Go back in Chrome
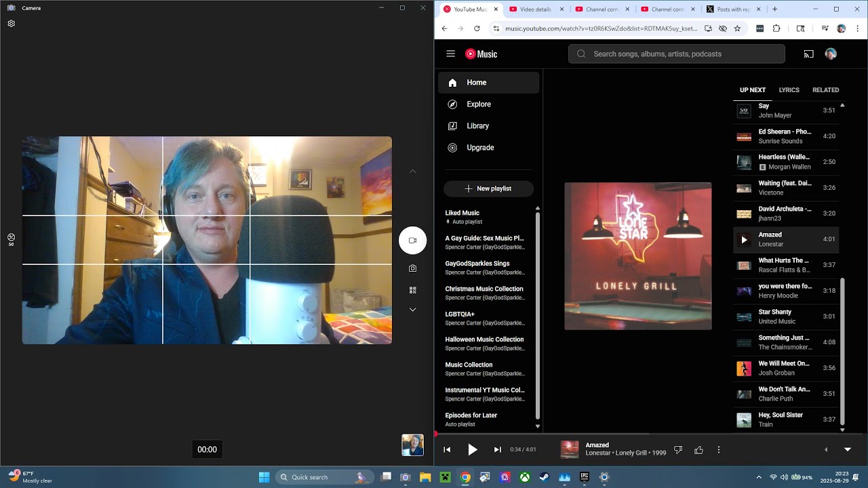The width and height of the screenshot is (868, 488). click(x=444, y=28)
